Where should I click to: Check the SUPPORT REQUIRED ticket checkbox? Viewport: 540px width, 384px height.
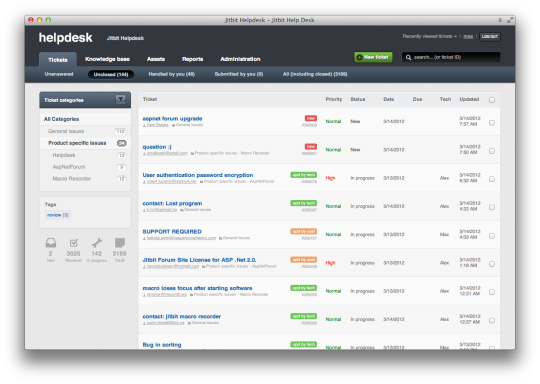[492, 236]
